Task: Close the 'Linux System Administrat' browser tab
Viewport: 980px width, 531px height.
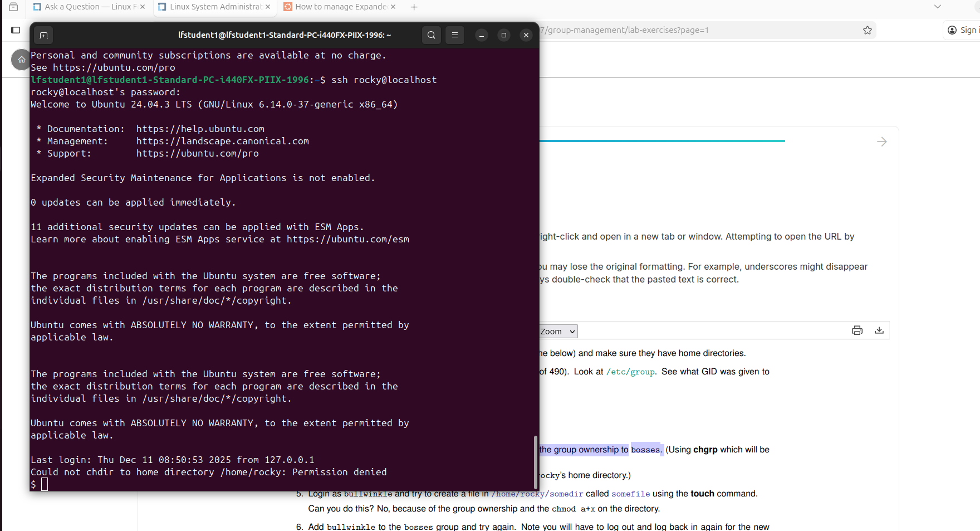Action: (268, 7)
